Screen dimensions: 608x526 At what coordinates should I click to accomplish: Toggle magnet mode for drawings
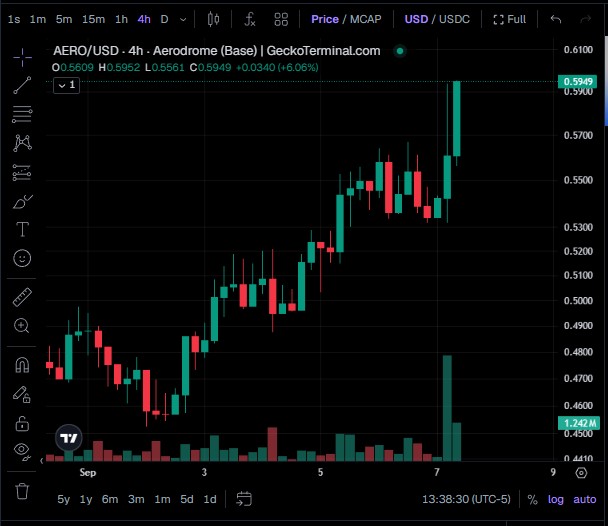(22, 365)
